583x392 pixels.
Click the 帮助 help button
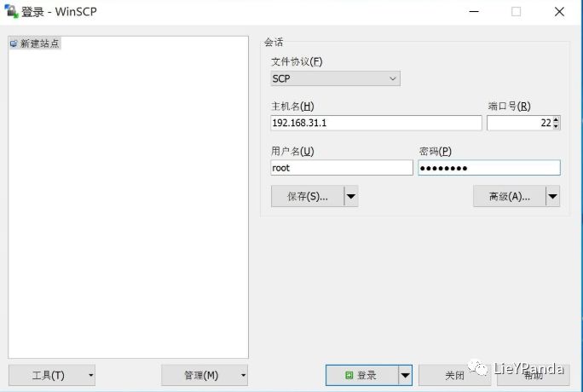[533, 375]
